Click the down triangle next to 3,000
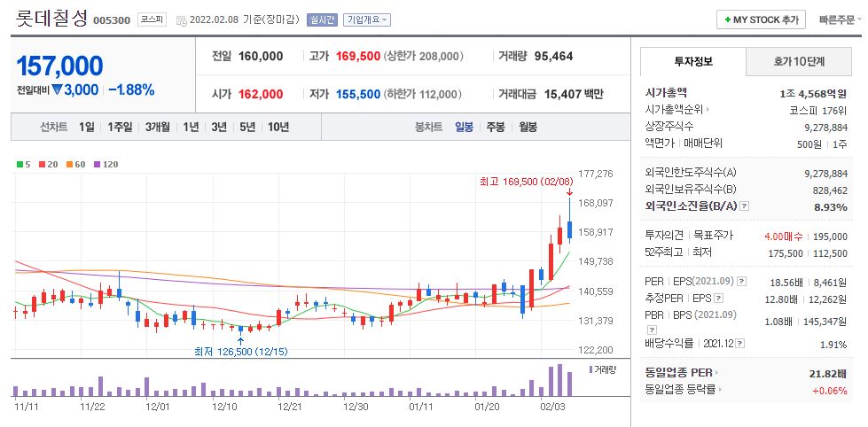 pos(57,89)
